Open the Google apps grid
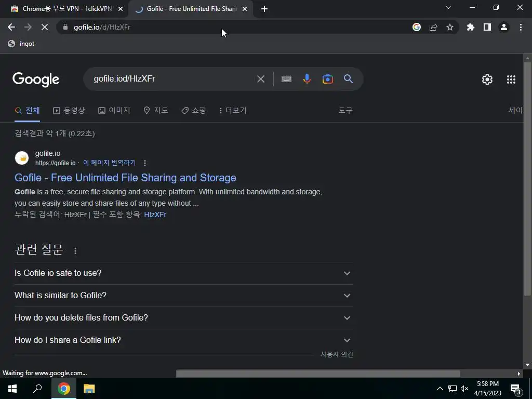Viewport: 532px width, 399px height. pyautogui.click(x=511, y=79)
